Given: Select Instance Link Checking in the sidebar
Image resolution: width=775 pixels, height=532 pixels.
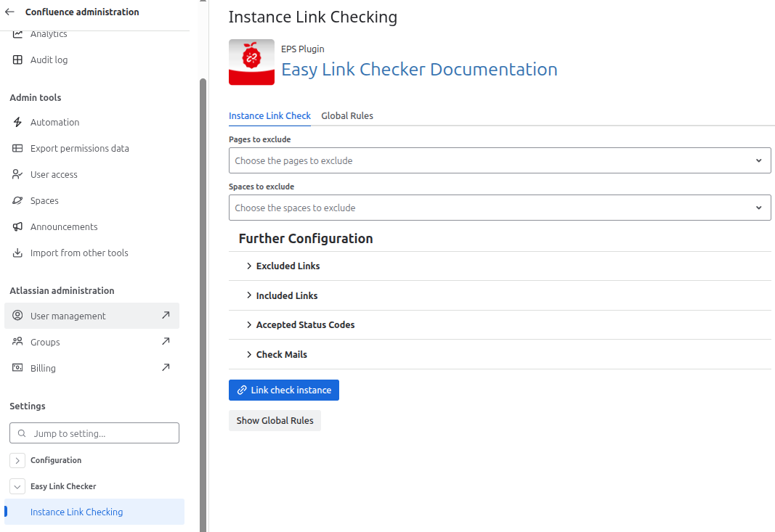Looking at the screenshot, I should pos(94,512).
